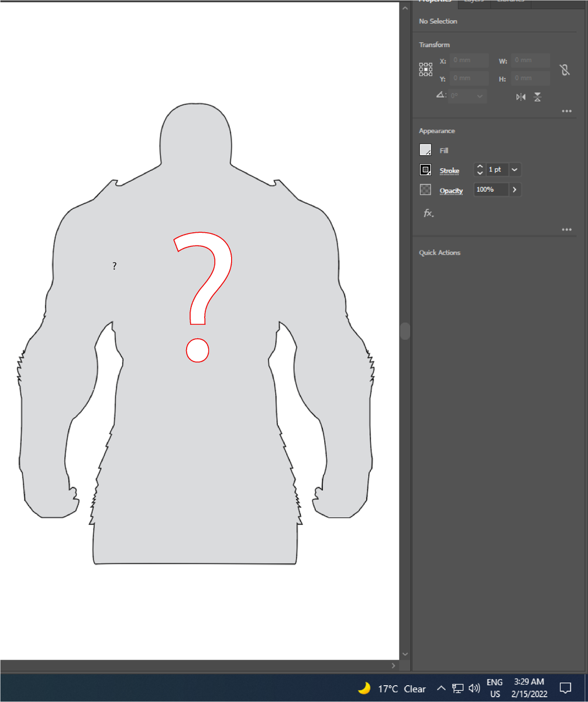Open the moon weather taskbar icon

pos(364,688)
